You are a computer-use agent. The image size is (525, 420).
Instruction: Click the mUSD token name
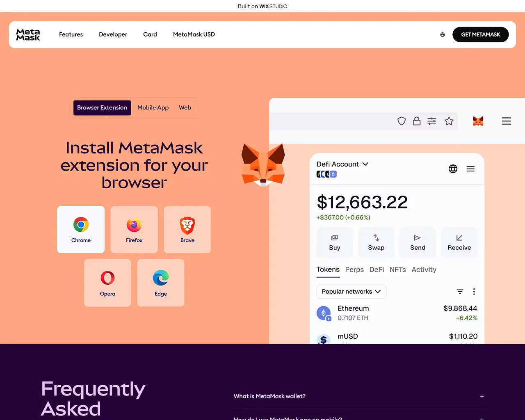(348, 336)
